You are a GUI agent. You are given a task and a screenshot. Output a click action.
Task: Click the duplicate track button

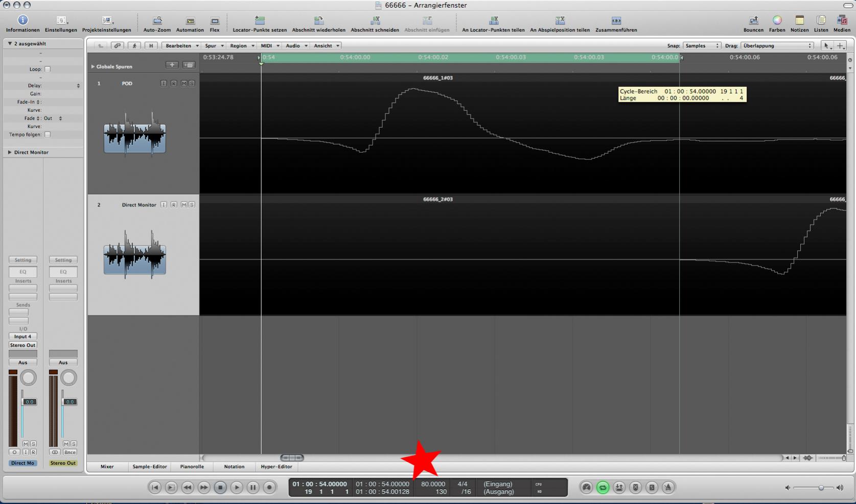pyautogui.click(x=189, y=65)
